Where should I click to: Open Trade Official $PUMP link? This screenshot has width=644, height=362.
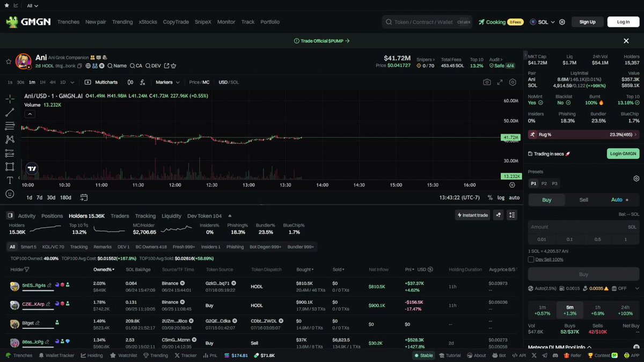click(x=321, y=41)
